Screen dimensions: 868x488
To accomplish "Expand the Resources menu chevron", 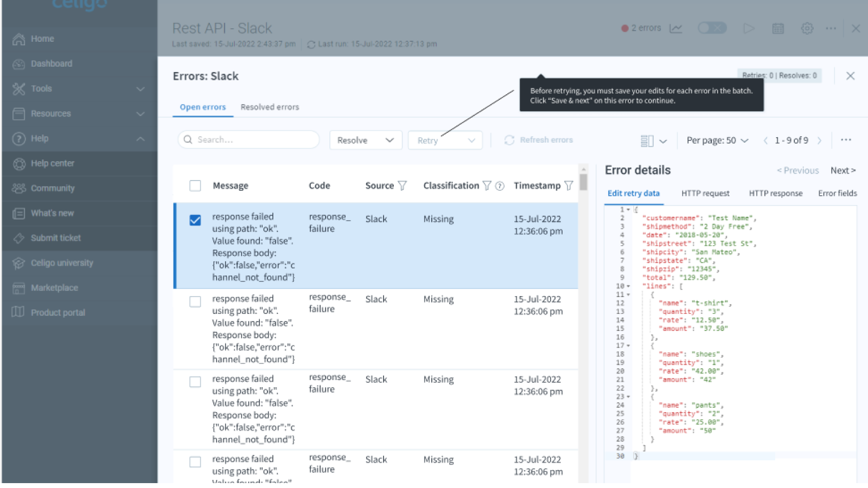I will (x=141, y=114).
